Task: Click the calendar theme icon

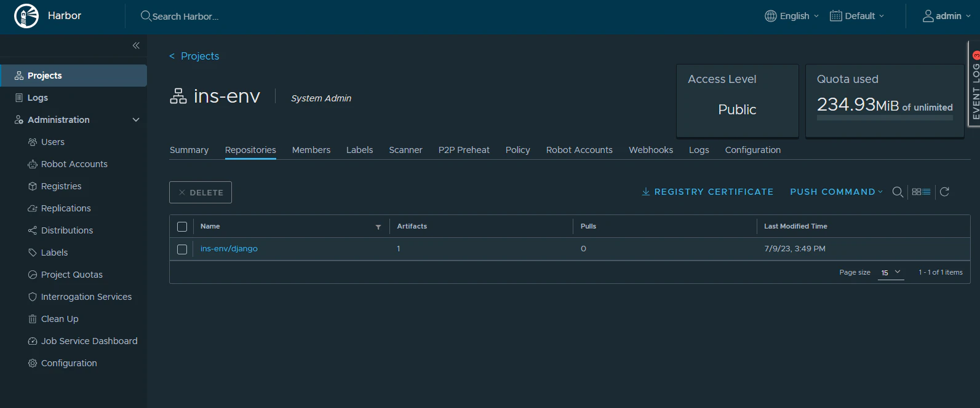Action: point(835,16)
